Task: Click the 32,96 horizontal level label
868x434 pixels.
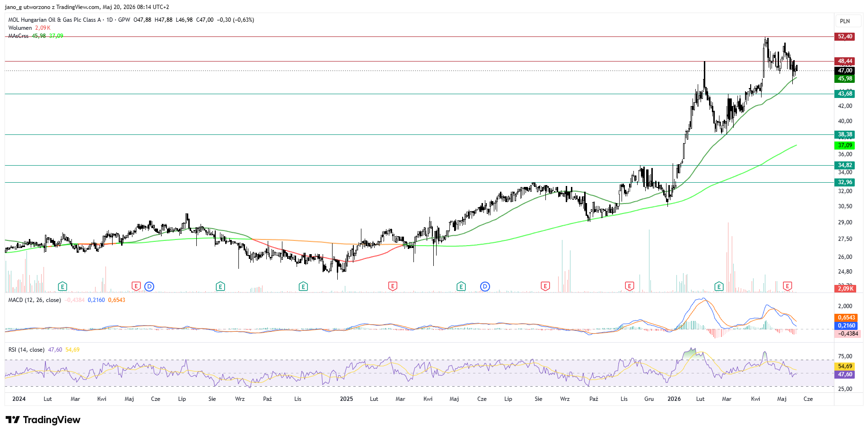Action: tap(845, 182)
